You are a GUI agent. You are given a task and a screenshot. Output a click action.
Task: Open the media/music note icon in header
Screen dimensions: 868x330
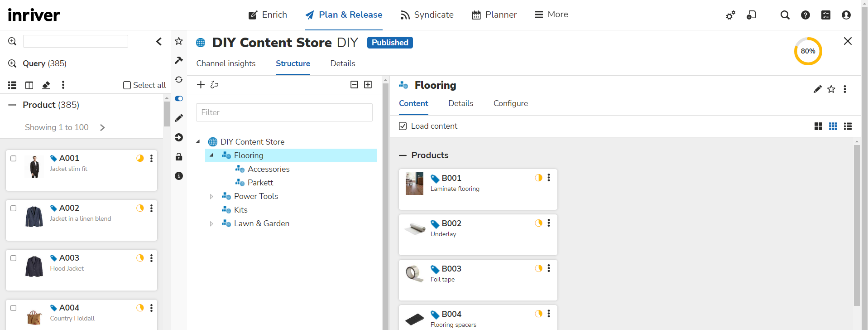751,15
